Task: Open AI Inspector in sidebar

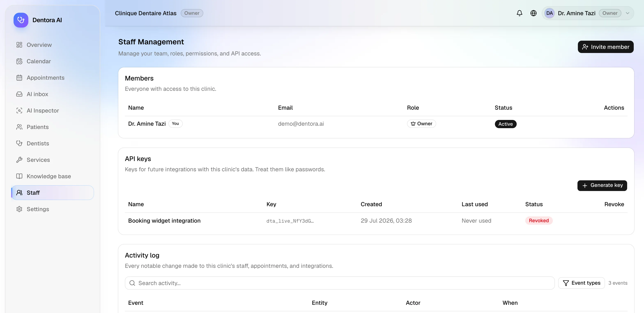Action: coord(53,110)
